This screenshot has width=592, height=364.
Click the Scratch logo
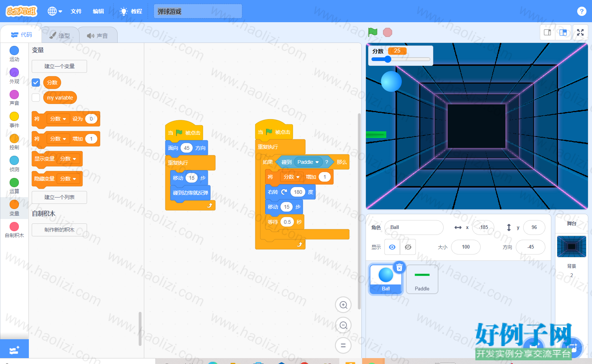[x=22, y=11]
